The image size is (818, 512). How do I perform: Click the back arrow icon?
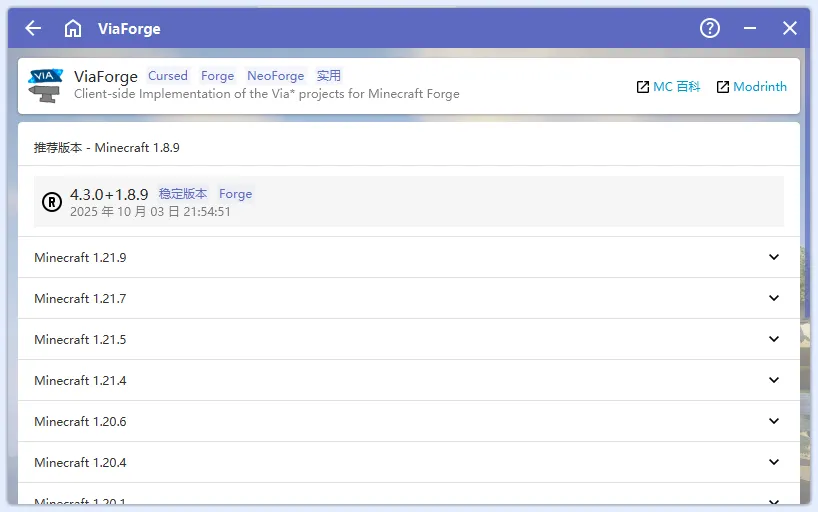point(33,28)
